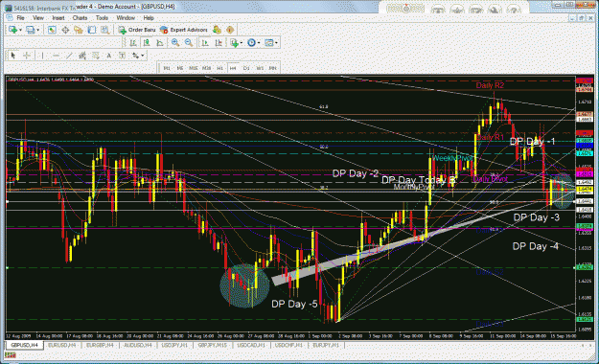Toggle chart shift from right border
This screenshot has height=364, width=599.
pos(219,43)
